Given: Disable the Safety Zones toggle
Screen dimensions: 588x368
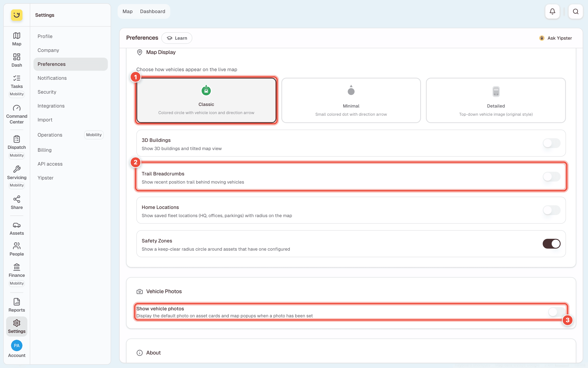Looking at the screenshot, I should pyautogui.click(x=551, y=244).
